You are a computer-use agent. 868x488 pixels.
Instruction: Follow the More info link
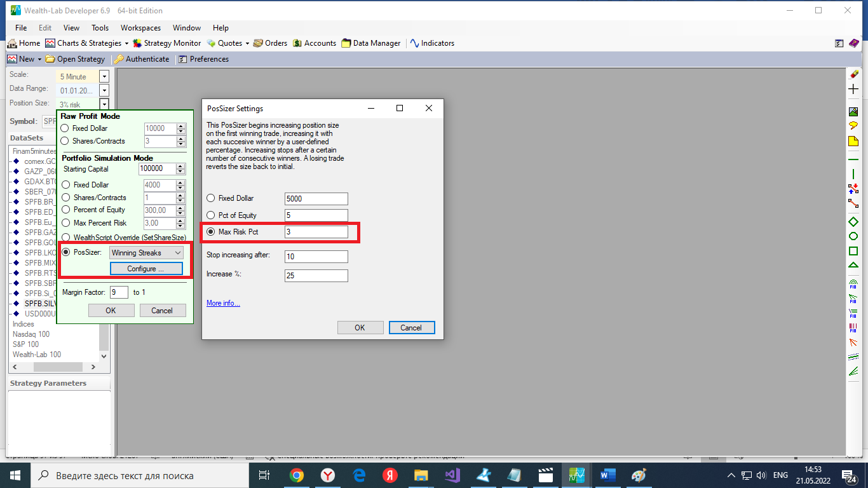pyautogui.click(x=223, y=304)
